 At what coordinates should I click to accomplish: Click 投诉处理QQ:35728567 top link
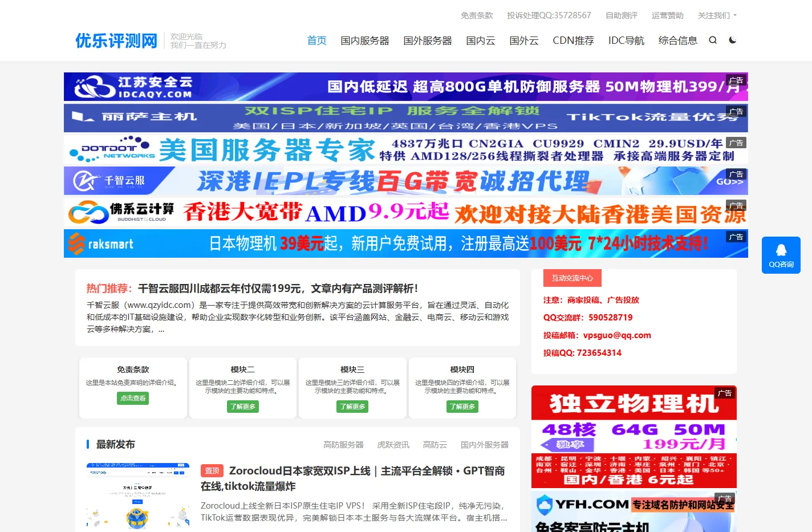(x=549, y=15)
